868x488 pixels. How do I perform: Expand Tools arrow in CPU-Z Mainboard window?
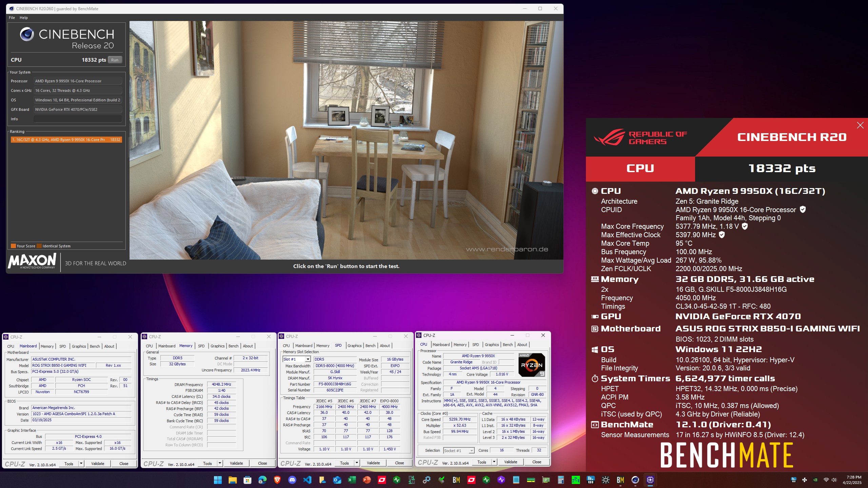(x=81, y=464)
